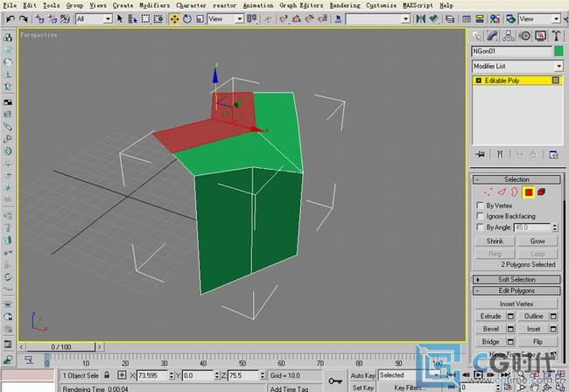This screenshot has height=392, width=569.
Task: Select Border sub-object level
Action: (515, 192)
